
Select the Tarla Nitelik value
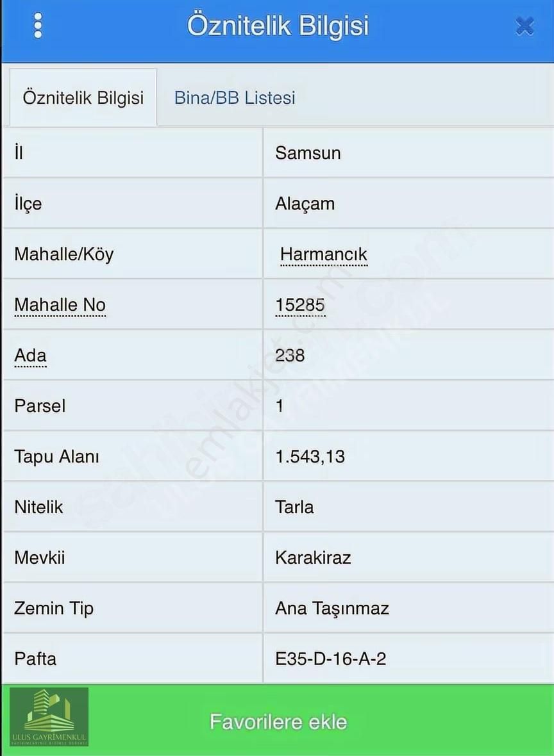[294, 507]
